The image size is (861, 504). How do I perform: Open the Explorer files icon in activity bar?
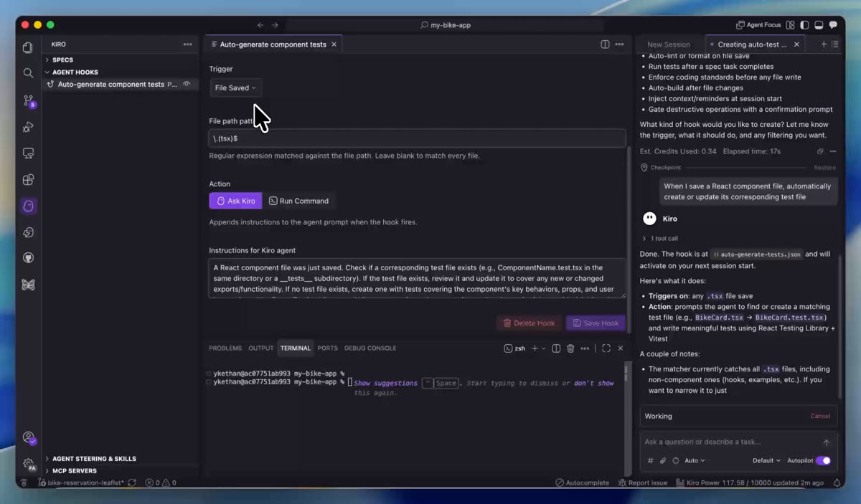[x=28, y=47]
